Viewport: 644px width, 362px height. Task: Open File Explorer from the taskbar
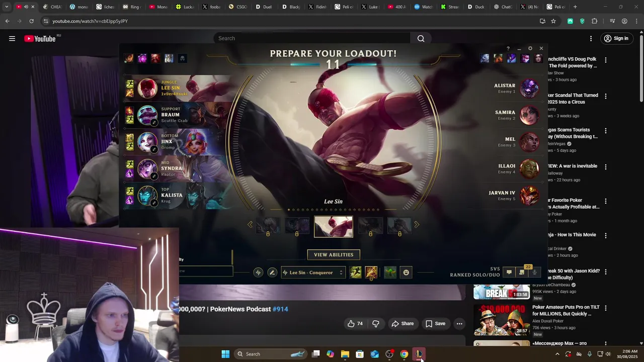click(345, 354)
